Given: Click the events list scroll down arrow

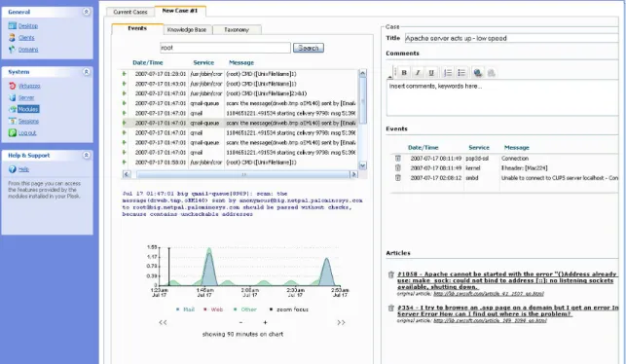Looking at the screenshot, I should 362,165.
